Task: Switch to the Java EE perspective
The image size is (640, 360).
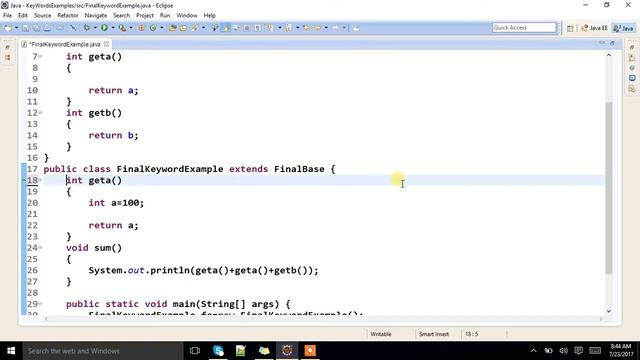Action: point(594,28)
